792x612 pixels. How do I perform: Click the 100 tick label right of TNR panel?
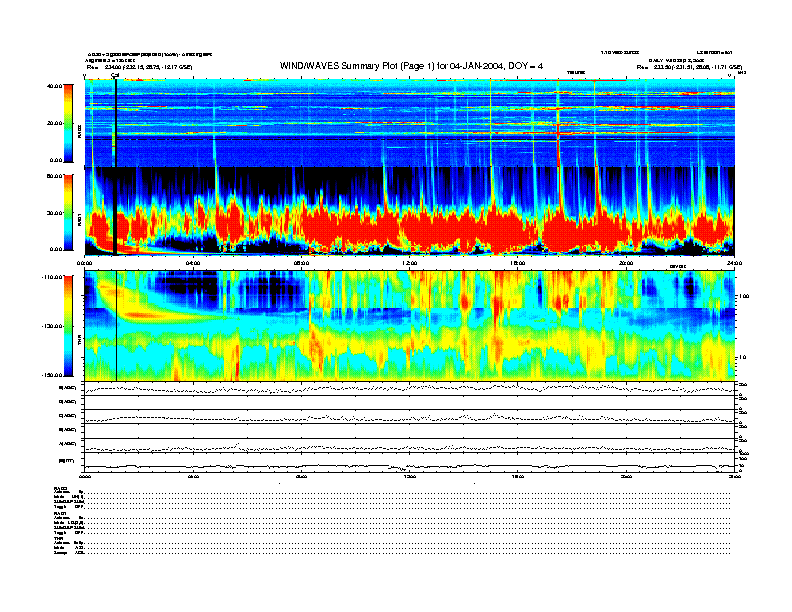743,297
